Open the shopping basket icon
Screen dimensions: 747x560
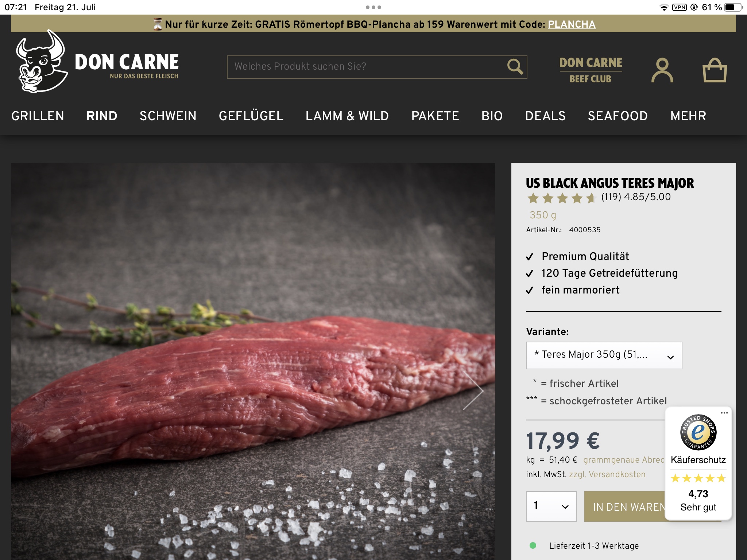pos(715,70)
